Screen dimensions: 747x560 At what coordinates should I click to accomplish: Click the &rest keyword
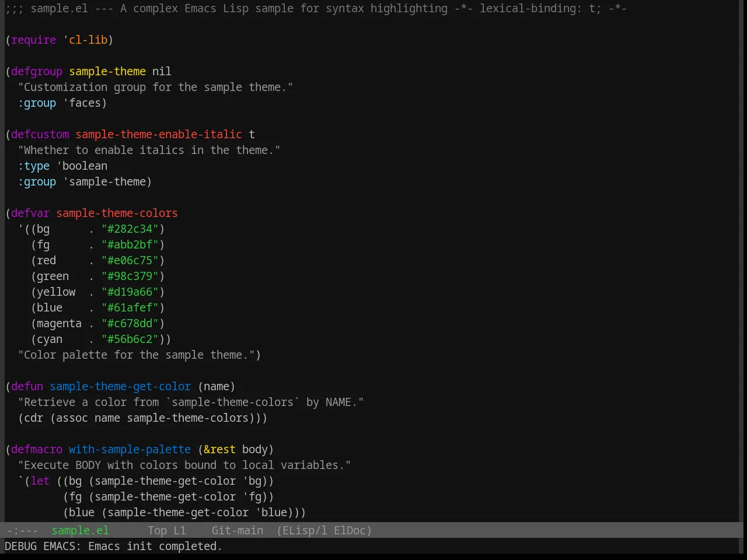point(220,449)
